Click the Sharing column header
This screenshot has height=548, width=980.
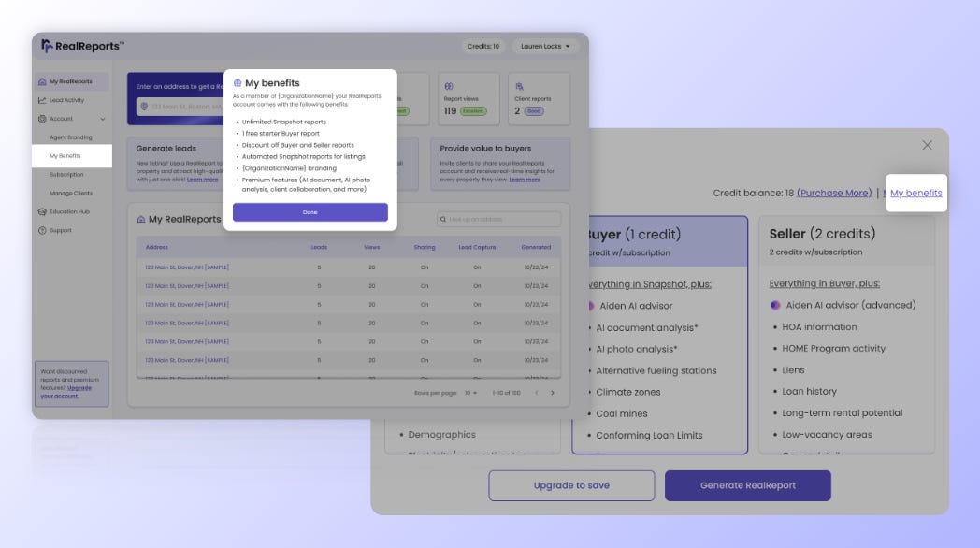(425, 248)
